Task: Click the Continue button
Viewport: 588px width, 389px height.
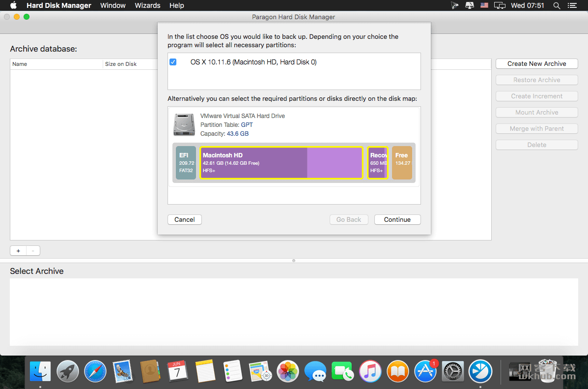Action: tap(397, 220)
